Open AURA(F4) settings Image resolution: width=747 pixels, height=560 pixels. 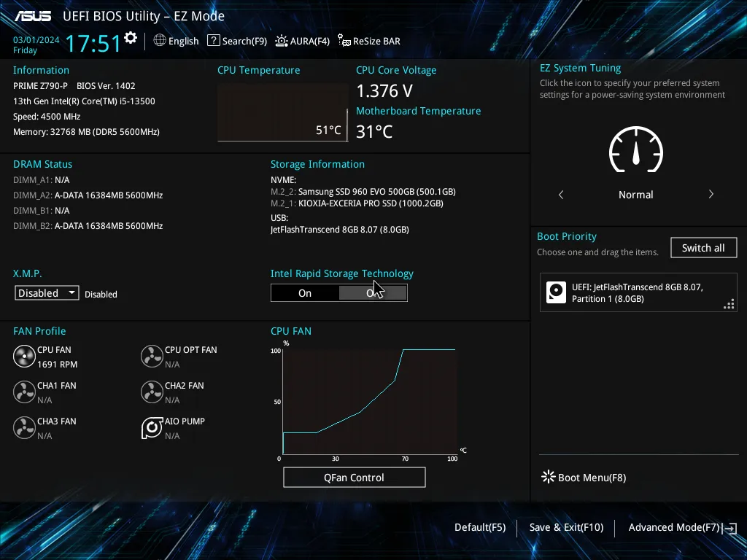(303, 41)
